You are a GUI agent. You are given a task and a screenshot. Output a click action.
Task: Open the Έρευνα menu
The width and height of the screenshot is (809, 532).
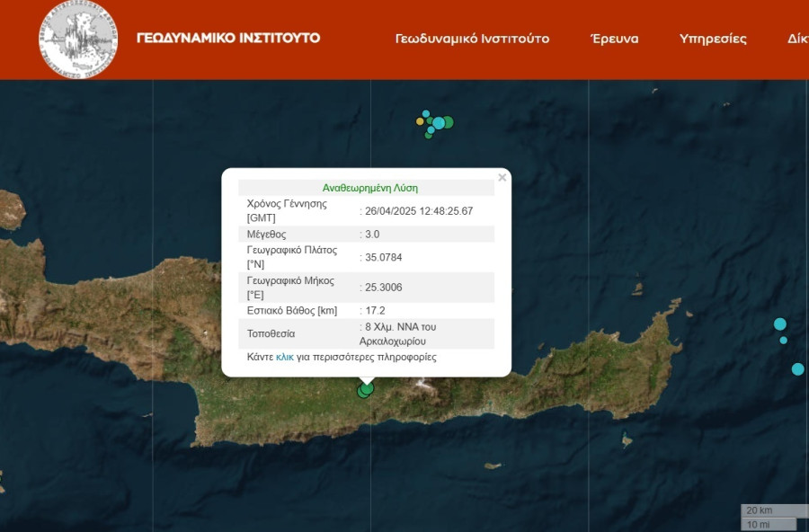pyautogui.click(x=614, y=39)
